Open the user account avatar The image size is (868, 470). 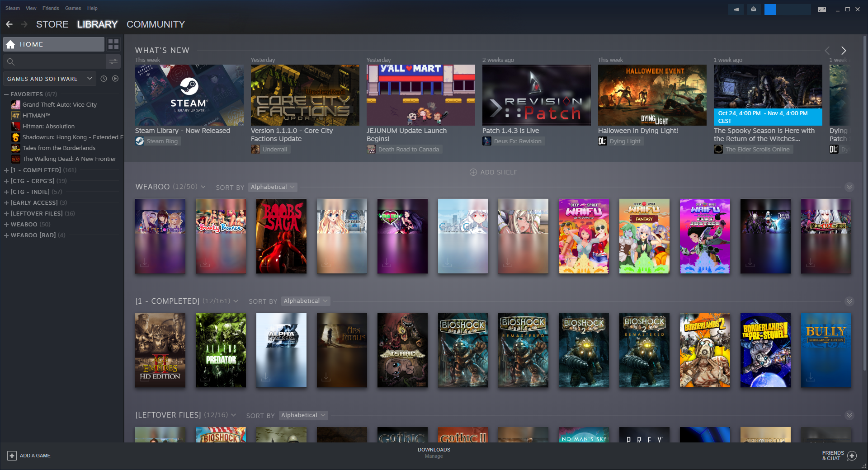point(770,9)
